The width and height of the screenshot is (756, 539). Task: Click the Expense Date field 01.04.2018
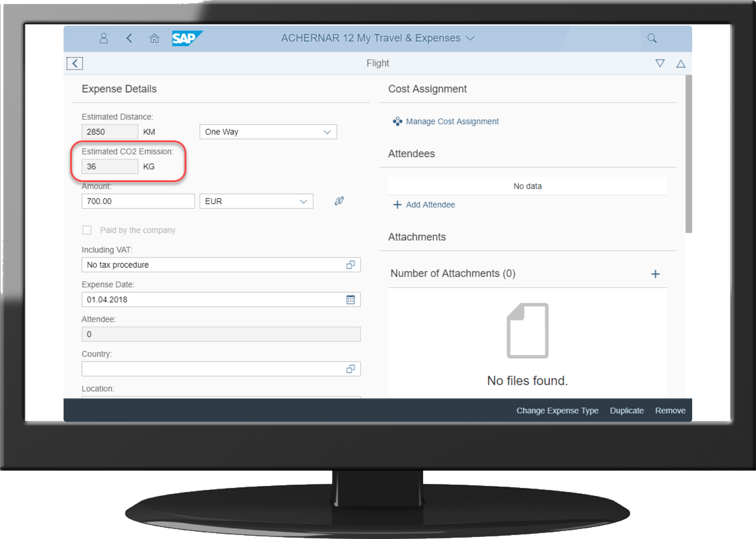221,299
